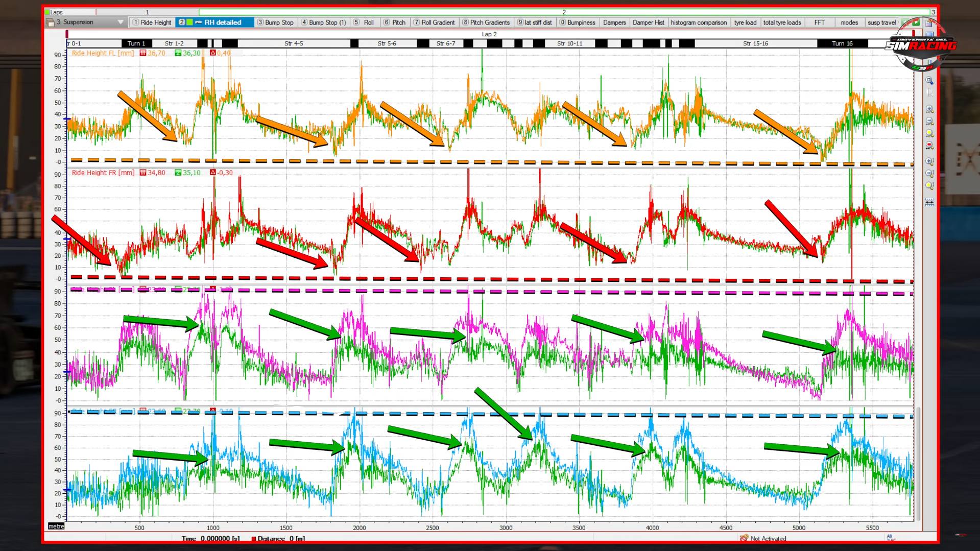Open the 3: Suspension workbook dropdown
Viewport: 980px width, 551px height.
point(121,22)
